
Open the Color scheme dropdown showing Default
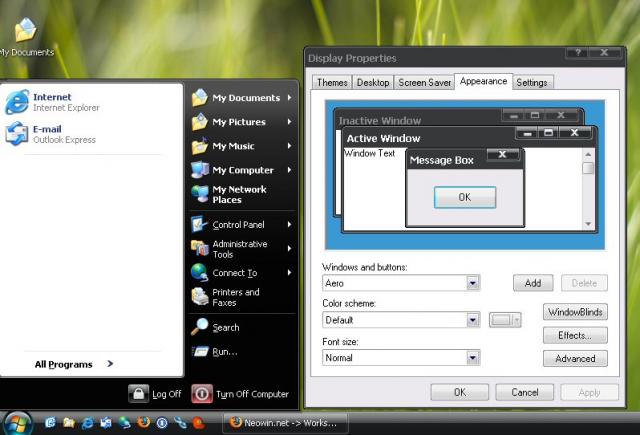[x=401, y=320]
